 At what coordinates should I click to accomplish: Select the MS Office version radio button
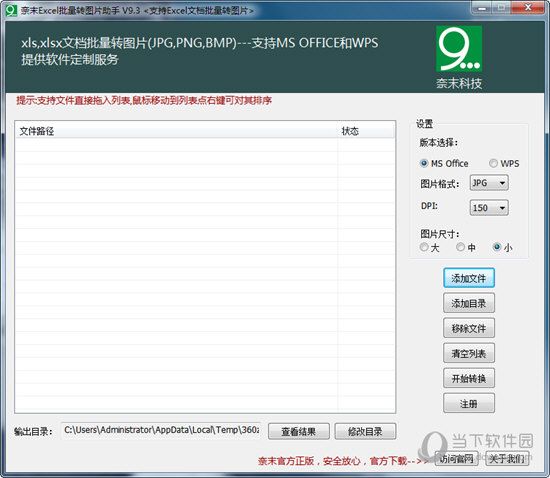(444, 163)
